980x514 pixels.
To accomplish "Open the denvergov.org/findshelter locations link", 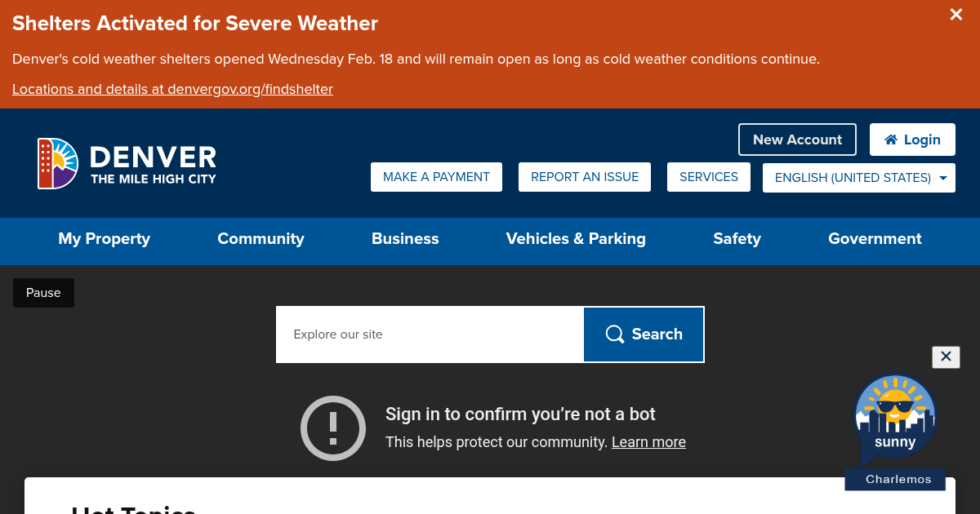I will point(172,89).
